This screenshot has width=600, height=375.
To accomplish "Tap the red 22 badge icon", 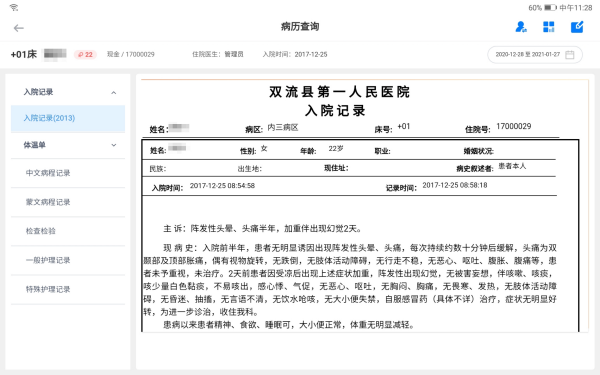I will [85, 55].
